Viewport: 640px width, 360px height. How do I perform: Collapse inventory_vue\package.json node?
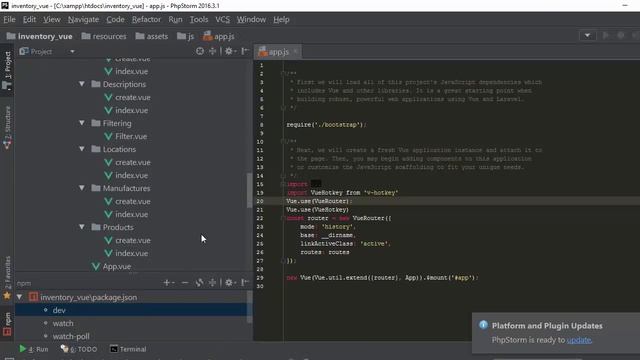[x=19, y=297]
